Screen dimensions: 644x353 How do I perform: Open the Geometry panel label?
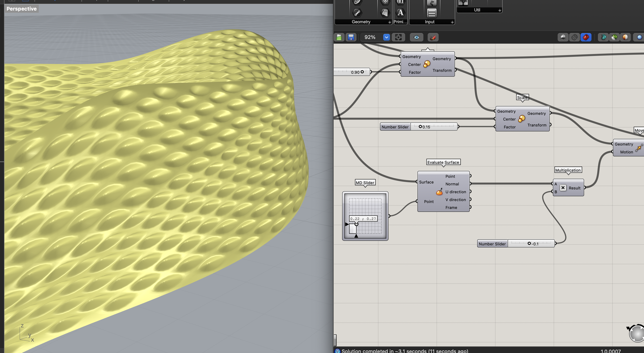click(361, 22)
